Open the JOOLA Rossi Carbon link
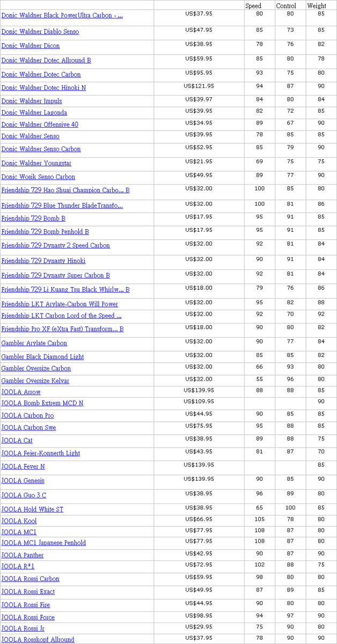 coord(31,579)
